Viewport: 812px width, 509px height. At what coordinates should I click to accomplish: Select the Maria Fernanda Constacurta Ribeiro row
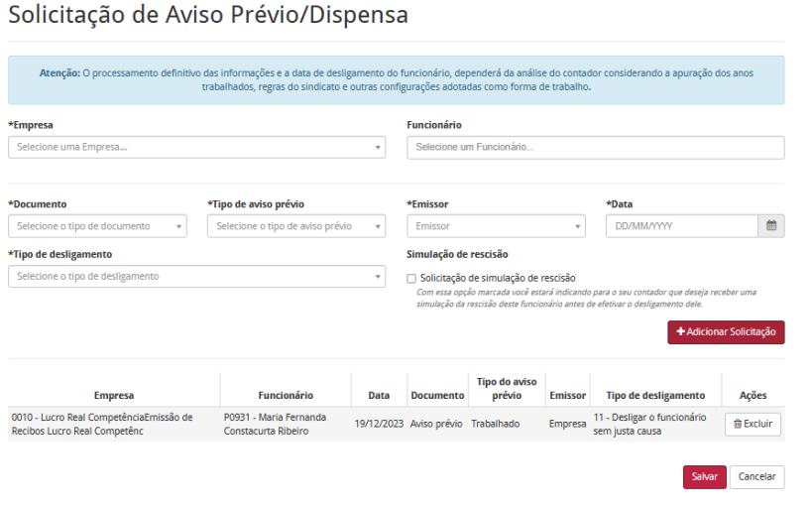pos(397,424)
